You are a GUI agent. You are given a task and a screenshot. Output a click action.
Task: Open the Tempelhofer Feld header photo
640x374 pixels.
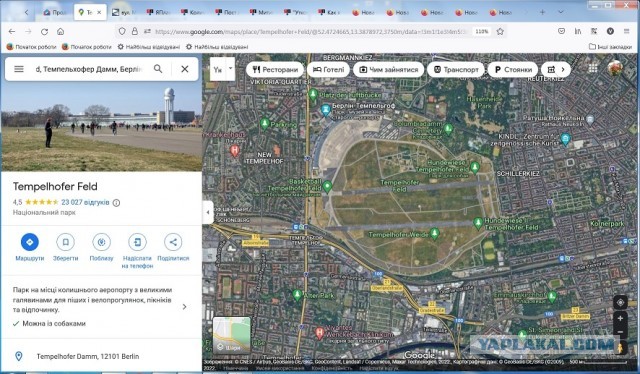[101, 126]
